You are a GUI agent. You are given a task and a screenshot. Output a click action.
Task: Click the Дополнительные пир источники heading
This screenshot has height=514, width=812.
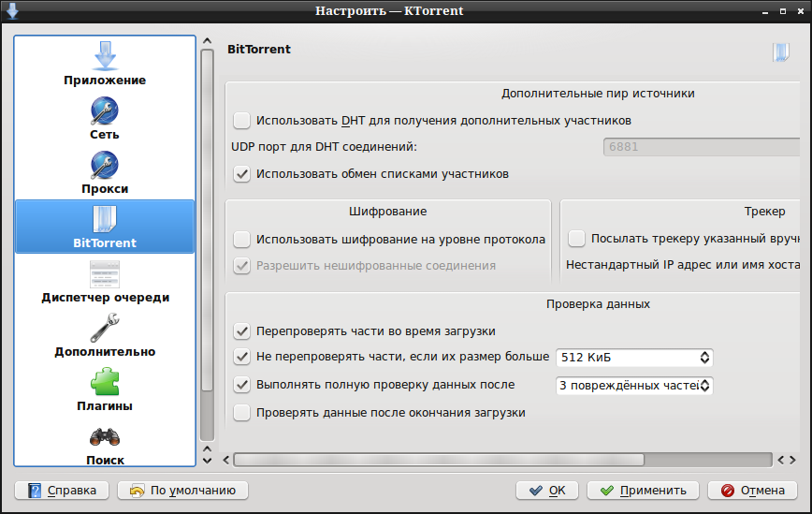pos(598,94)
